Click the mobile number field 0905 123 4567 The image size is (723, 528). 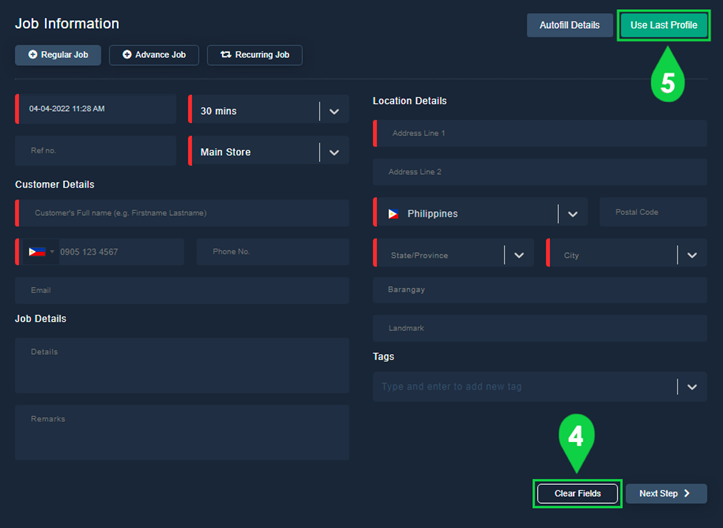point(121,252)
